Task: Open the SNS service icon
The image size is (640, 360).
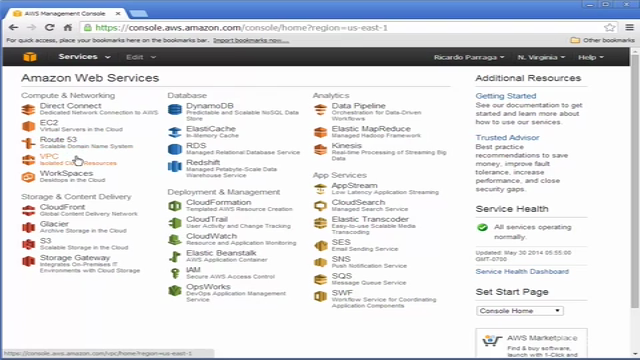Action: pos(320,262)
